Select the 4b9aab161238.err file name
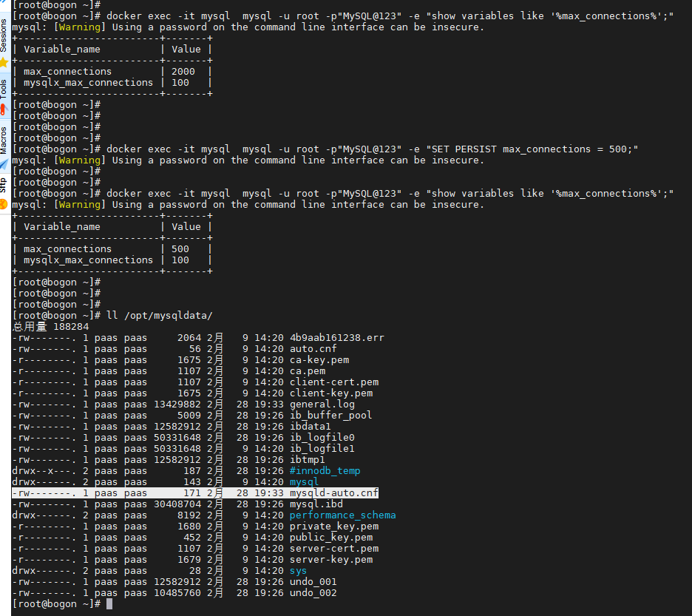The width and height of the screenshot is (692, 616). pyautogui.click(x=336, y=337)
